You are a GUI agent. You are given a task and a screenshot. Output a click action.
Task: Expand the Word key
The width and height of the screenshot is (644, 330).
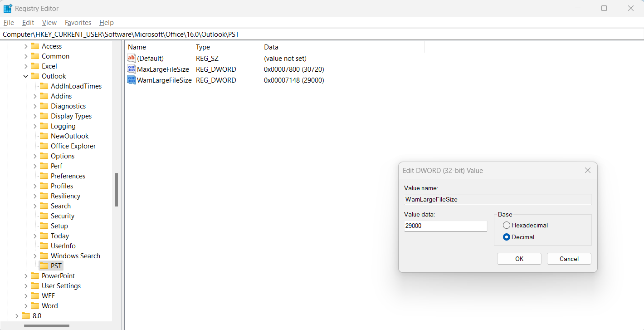[26, 306]
